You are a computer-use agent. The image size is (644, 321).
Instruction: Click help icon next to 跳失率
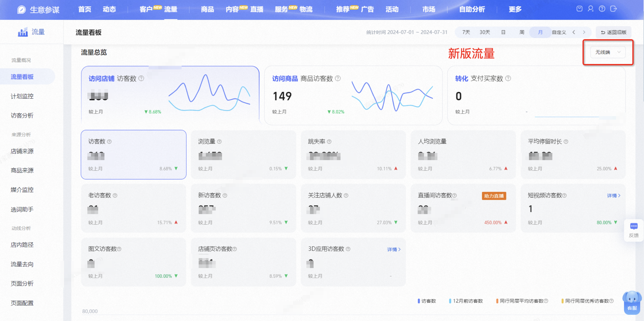coord(329,141)
